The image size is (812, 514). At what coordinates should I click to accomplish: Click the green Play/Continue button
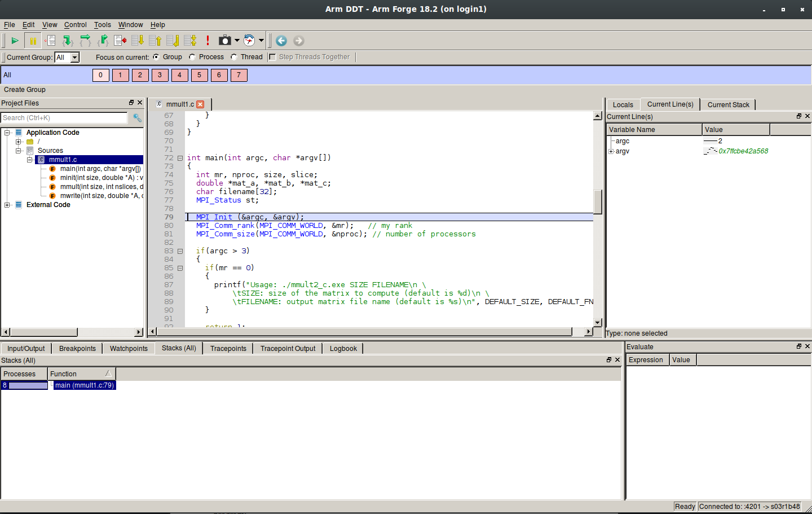(15, 41)
